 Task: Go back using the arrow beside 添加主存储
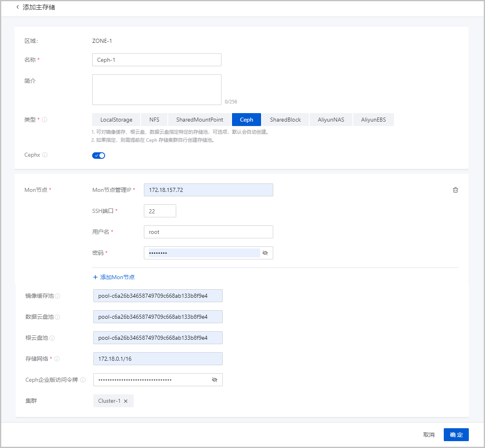tap(18, 7)
